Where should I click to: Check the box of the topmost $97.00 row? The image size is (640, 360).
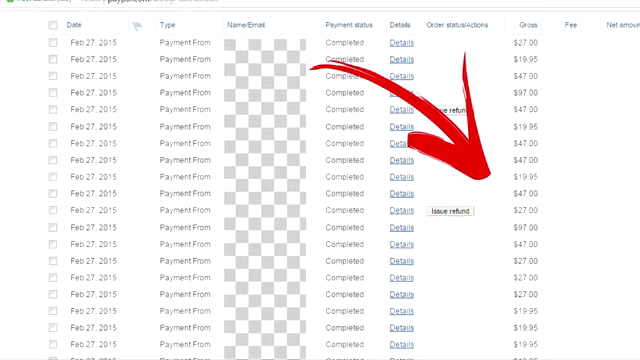click(53, 93)
